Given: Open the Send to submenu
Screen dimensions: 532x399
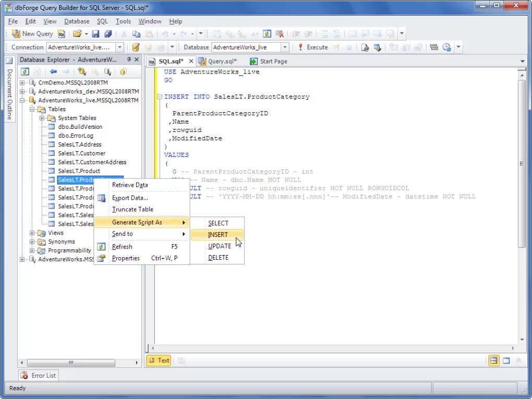Looking at the screenshot, I should [141, 234].
